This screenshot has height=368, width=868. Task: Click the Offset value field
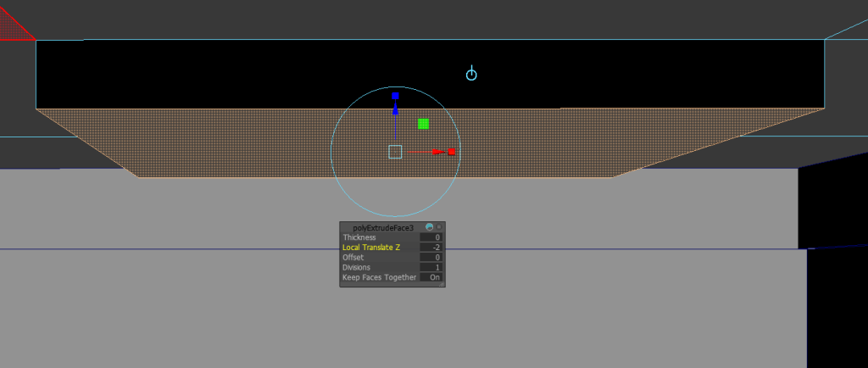(431, 257)
